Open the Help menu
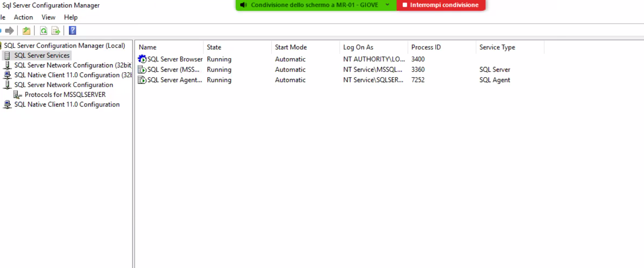The height and width of the screenshot is (268, 644). click(71, 17)
